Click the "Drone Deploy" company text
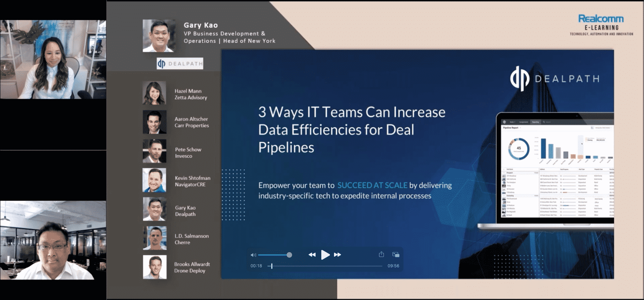The height and width of the screenshot is (300, 644). [190, 271]
